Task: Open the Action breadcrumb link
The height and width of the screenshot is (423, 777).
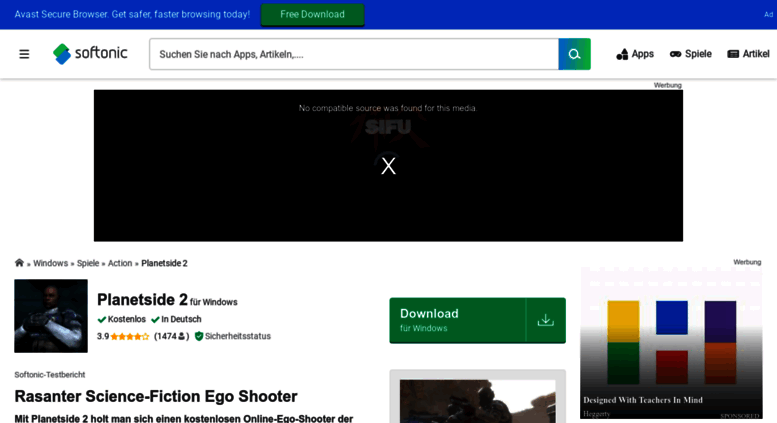Action: tap(120, 263)
